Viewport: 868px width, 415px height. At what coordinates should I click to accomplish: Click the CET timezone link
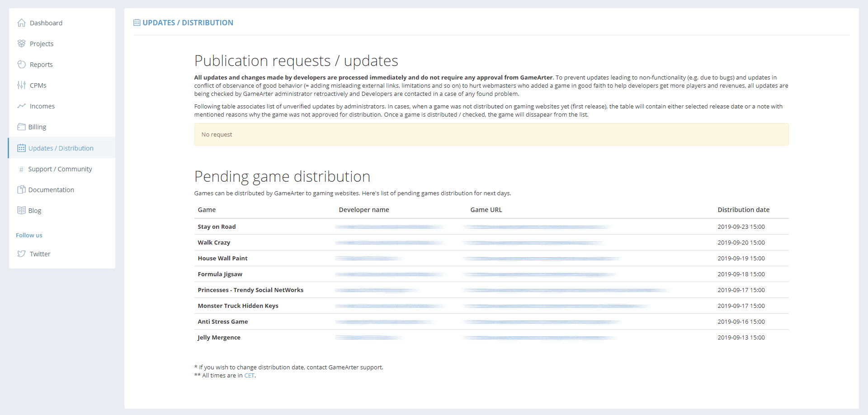[x=249, y=375]
